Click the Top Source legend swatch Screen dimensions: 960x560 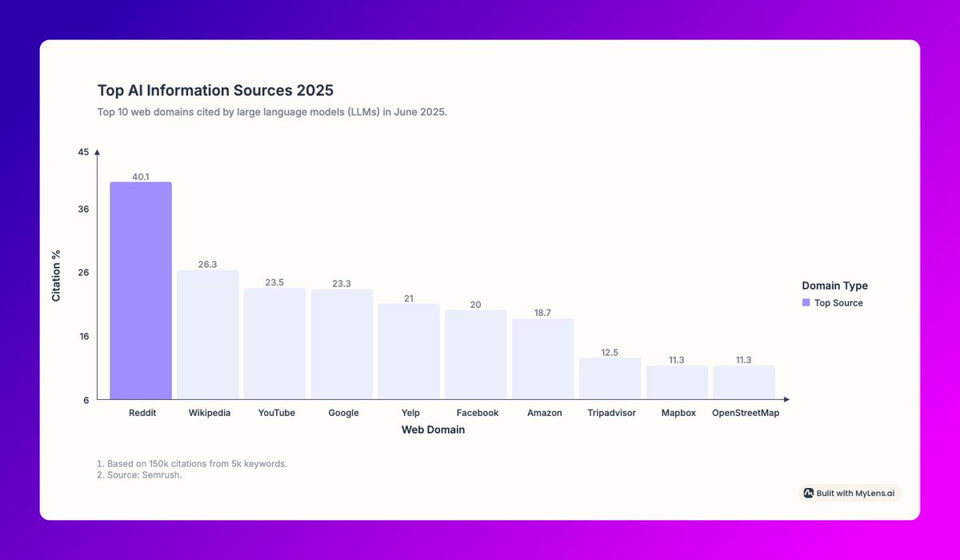(806, 302)
